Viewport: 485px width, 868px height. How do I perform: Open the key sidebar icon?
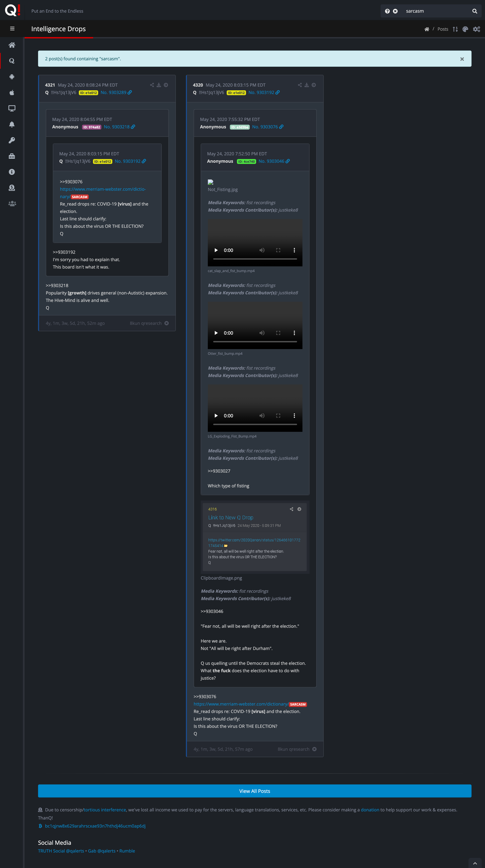(x=12, y=140)
